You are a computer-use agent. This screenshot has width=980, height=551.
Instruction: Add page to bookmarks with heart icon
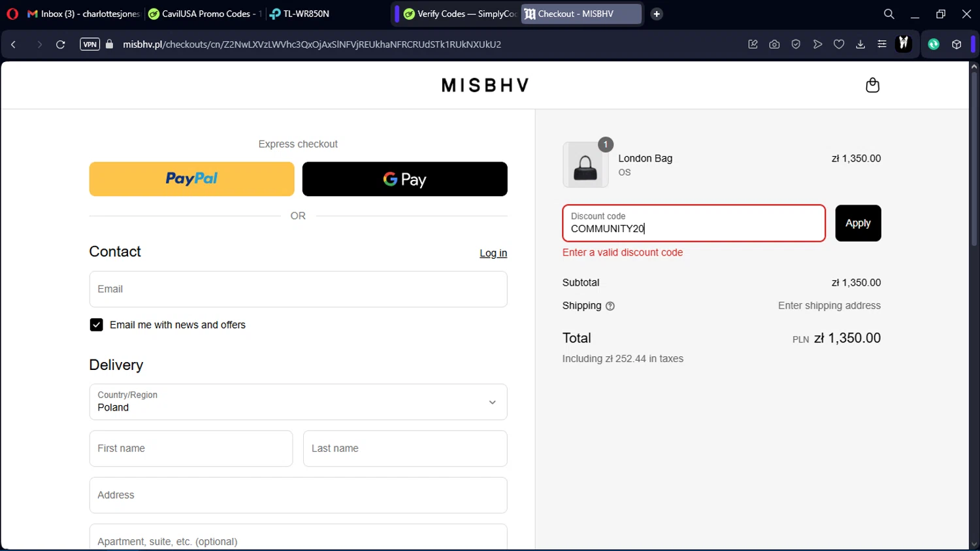coord(839,44)
